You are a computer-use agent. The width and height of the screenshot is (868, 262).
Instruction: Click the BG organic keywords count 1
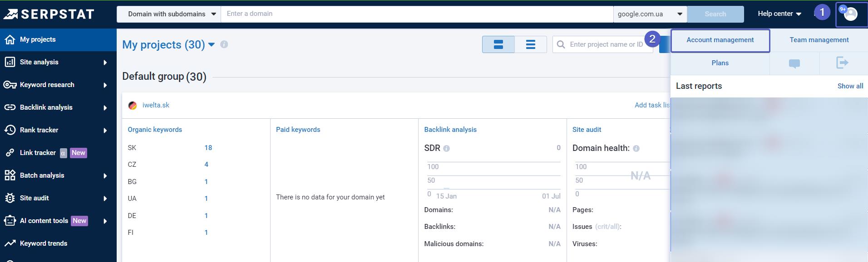[206, 182]
